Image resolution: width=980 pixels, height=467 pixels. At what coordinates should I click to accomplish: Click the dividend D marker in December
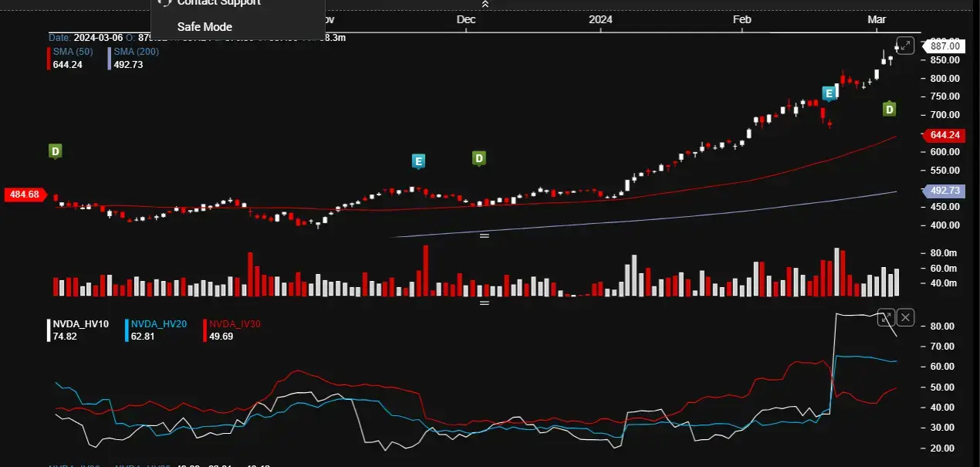coord(478,158)
